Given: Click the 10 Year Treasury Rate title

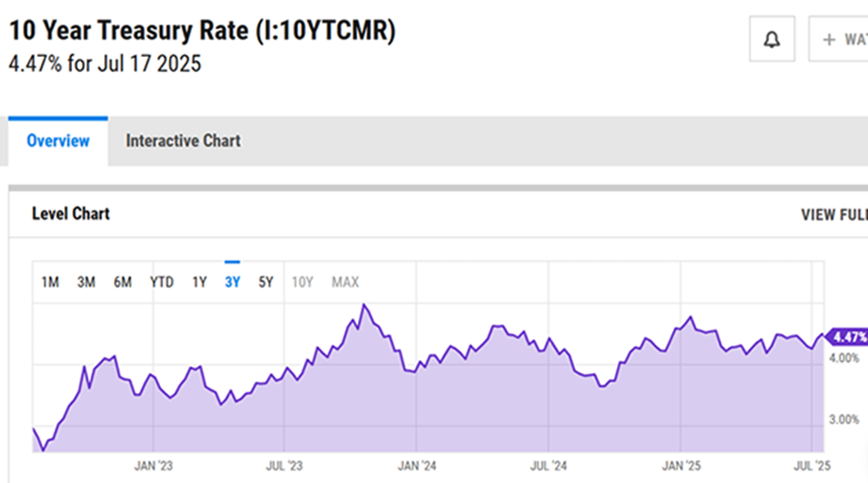Looking at the screenshot, I should click(202, 31).
